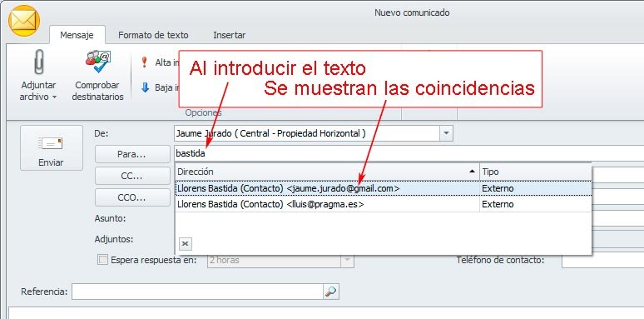Set Baja importancia blue arrow icon
Image resolution: width=644 pixels, height=319 pixels.
click(145, 87)
